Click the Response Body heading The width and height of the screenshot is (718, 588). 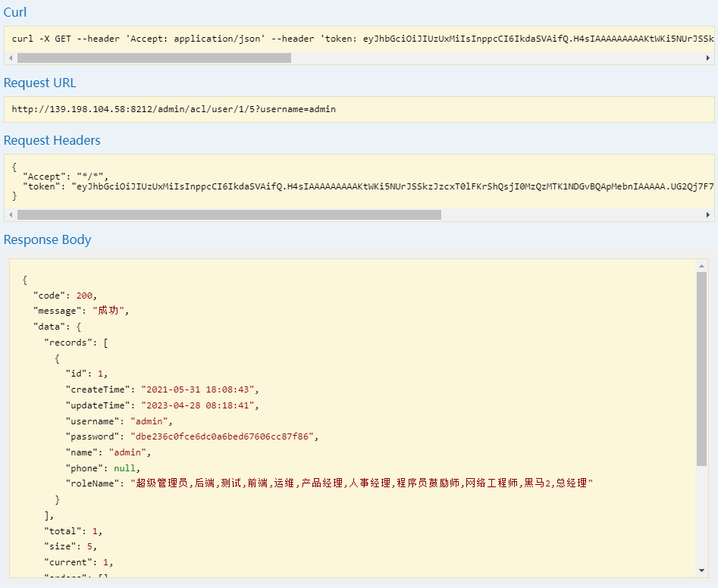click(47, 239)
